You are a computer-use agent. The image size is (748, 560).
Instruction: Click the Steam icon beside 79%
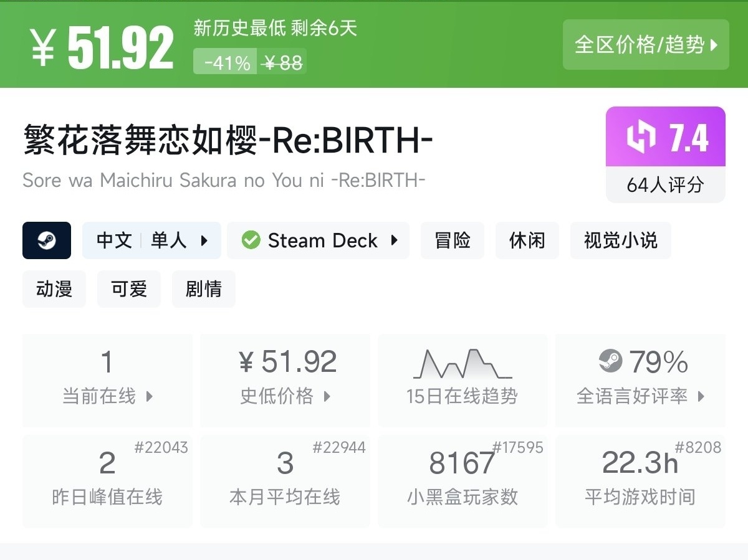click(610, 361)
